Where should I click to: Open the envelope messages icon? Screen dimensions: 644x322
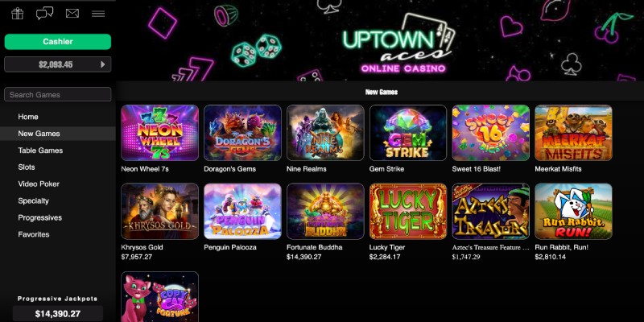click(x=72, y=14)
